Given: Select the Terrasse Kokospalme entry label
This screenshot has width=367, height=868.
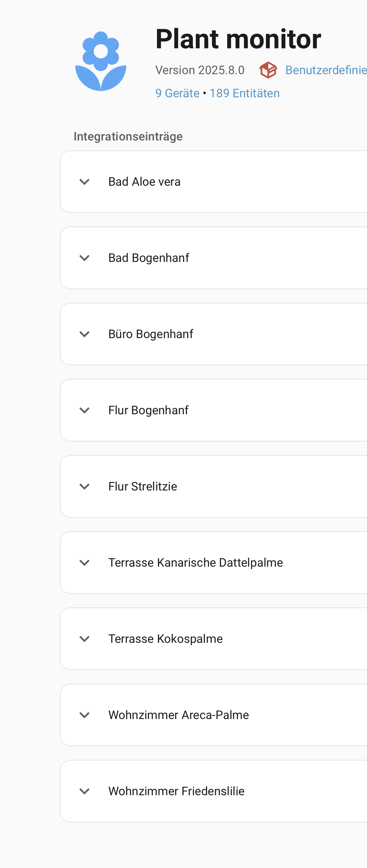Looking at the screenshot, I should [x=165, y=639].
